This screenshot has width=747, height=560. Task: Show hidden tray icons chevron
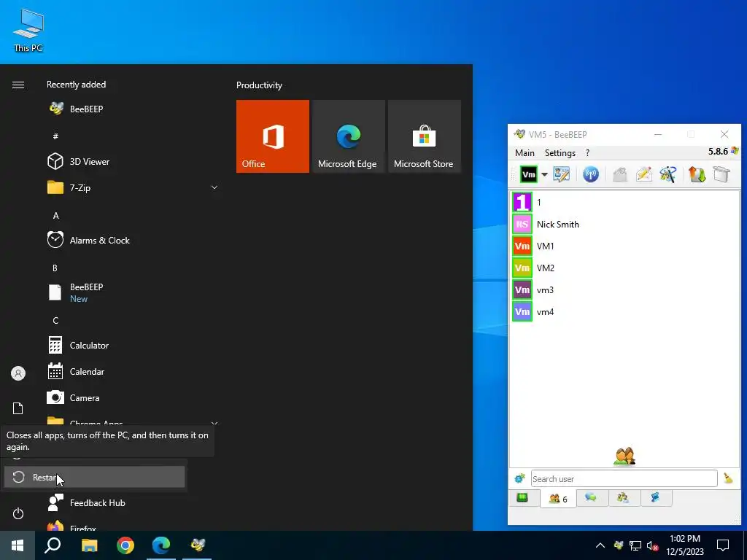point(600,545)
